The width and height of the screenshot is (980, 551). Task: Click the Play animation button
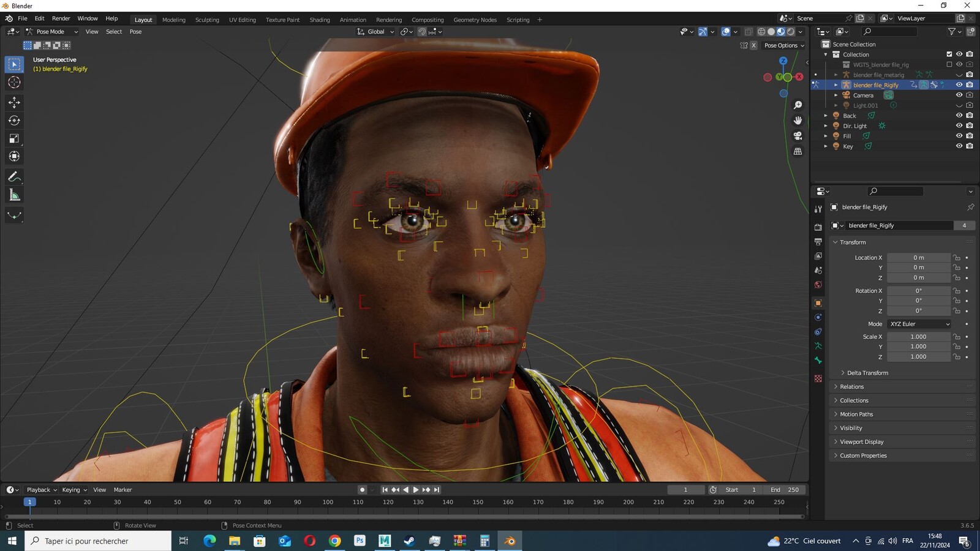point(416,490)
